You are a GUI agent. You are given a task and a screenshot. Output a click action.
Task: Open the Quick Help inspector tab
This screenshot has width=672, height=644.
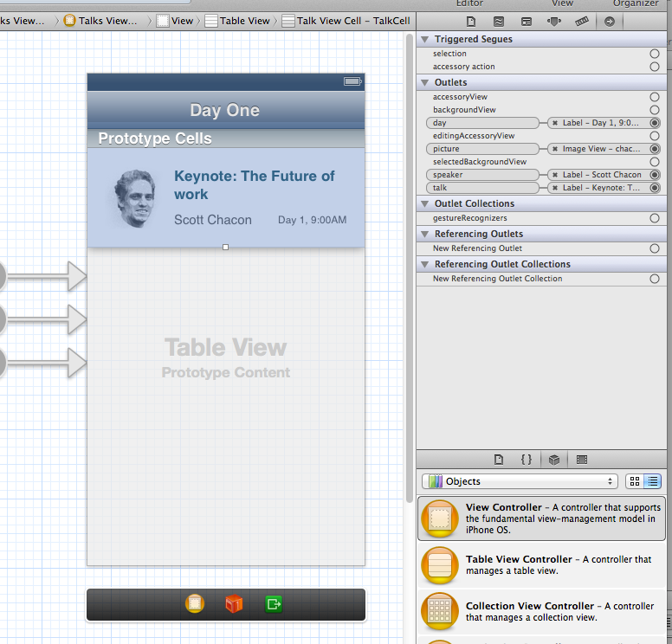(x=499, y=22)
